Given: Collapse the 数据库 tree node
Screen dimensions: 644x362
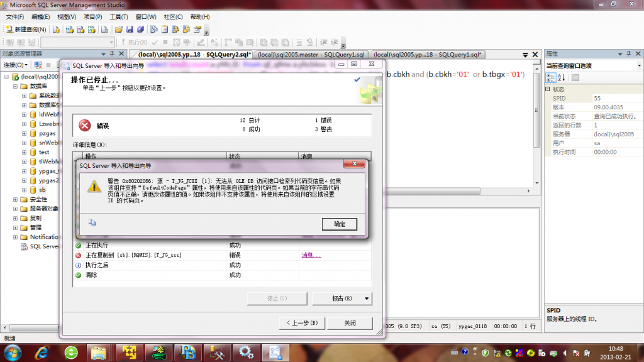Looking at the screenshot, I should [x=14, y=85].
